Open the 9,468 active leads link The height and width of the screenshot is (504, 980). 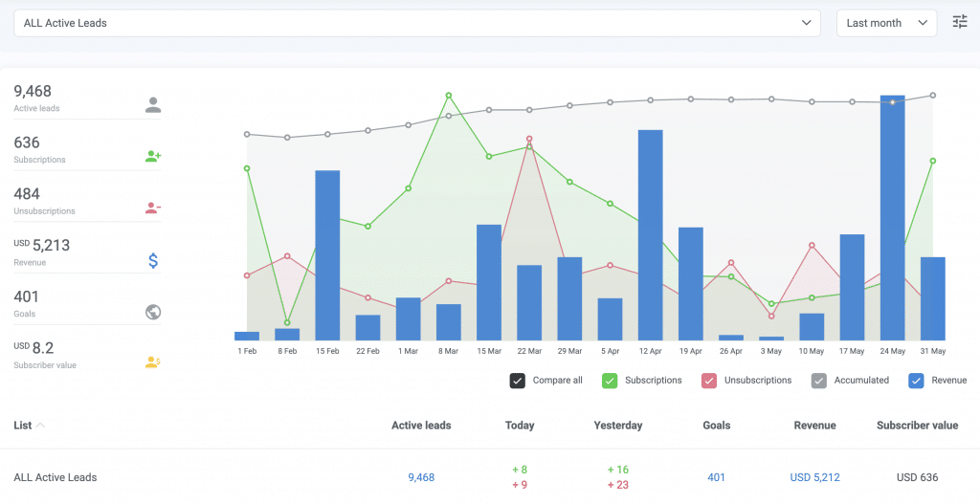421,477
